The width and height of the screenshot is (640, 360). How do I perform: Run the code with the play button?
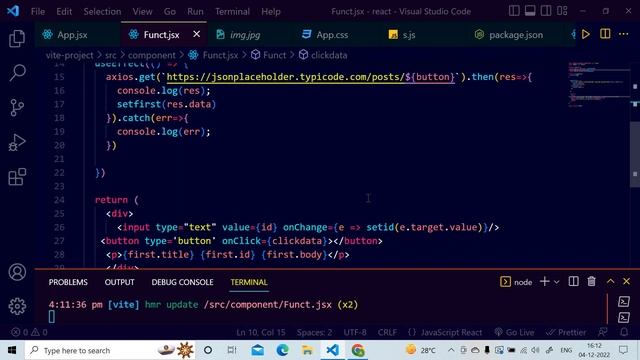[586, 34]
